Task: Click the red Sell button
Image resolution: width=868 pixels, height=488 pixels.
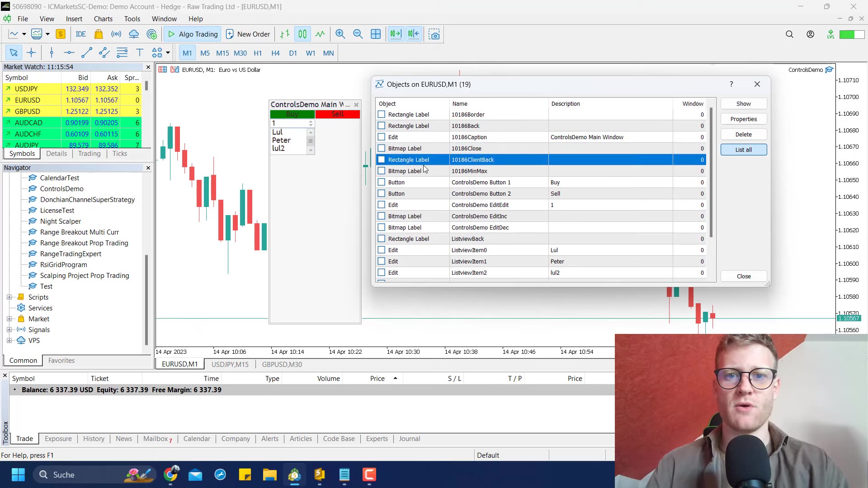Action: pyautogui.click(x=337, y=114)
